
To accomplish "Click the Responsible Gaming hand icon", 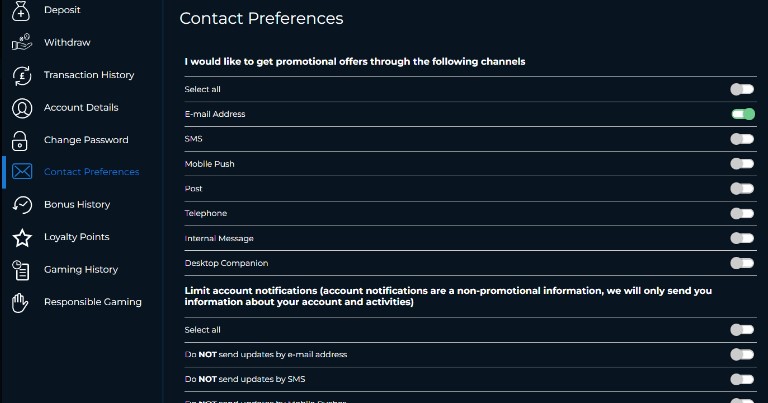I will point(20,303).
